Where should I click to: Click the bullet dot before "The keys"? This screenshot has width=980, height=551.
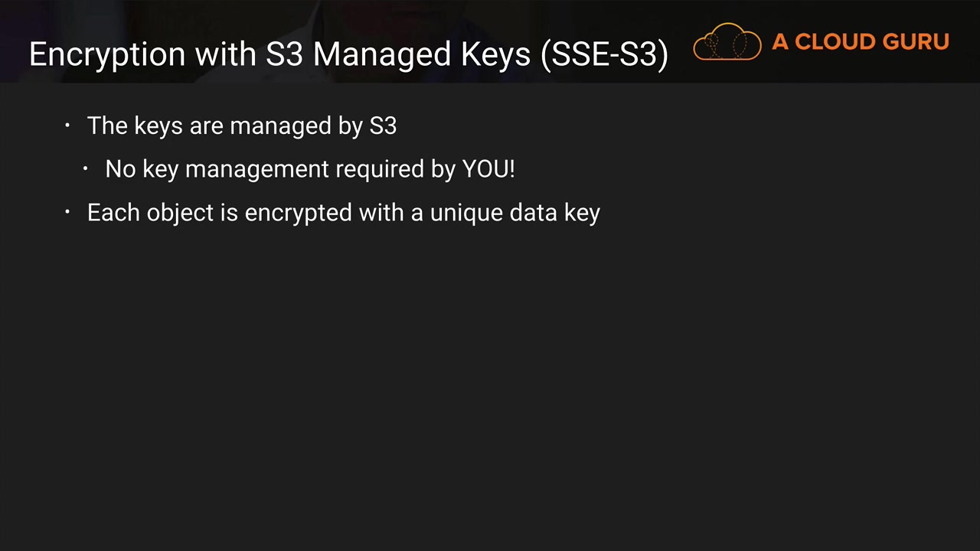pyautogui.click(x=67, y=126)
